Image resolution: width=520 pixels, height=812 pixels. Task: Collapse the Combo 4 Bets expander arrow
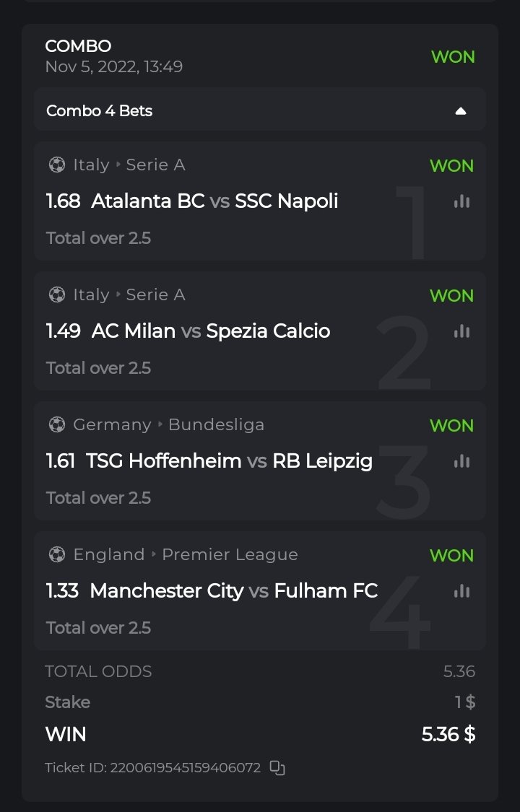[x=461, y=111]
